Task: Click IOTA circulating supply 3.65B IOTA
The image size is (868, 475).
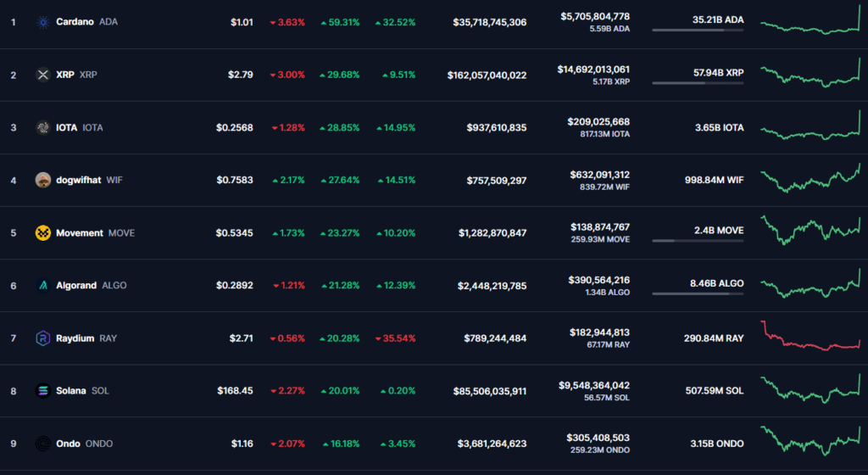Action: pyautogui.click(x=720, y=127)
